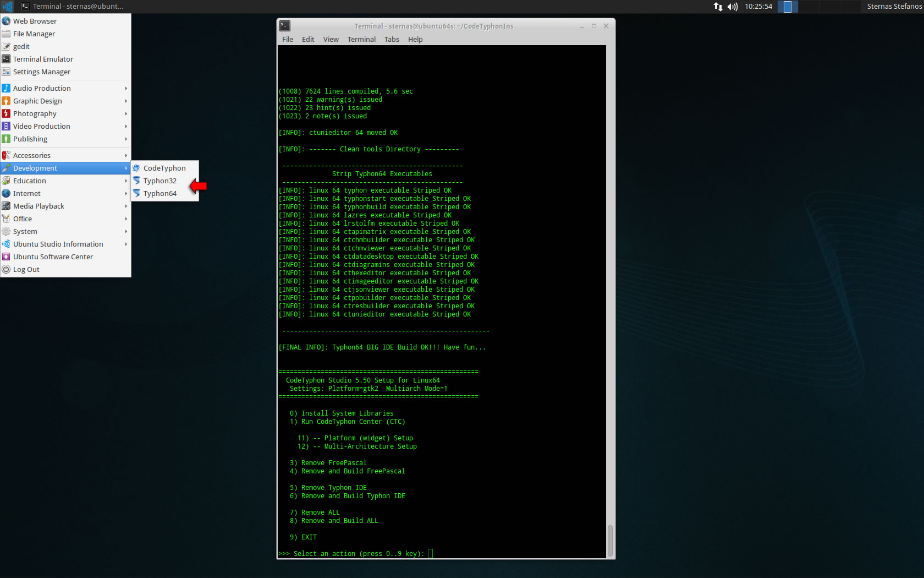
Task: Launch Typhon64 label from Development submenu
Action: click(160, 193)
